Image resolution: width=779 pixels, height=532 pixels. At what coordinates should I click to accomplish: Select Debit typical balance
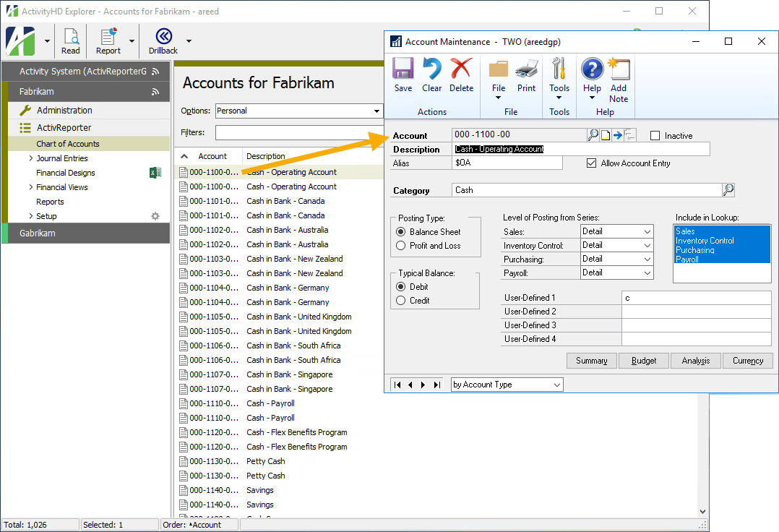click(x=401, y=287)
